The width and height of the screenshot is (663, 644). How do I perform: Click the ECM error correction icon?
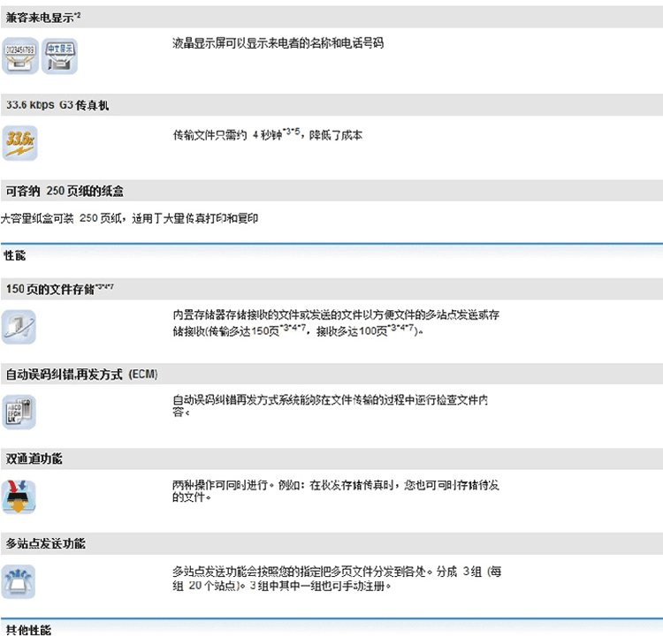[x=19, y=412]
